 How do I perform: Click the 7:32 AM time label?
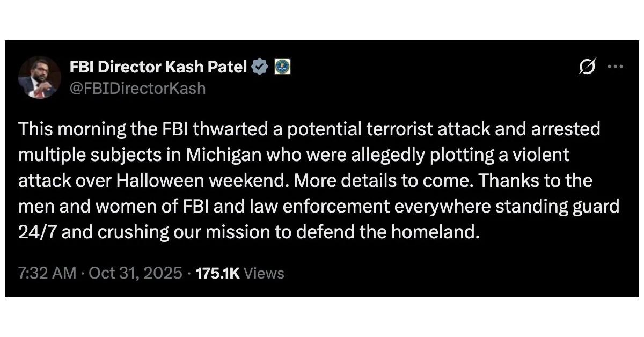click(47, 273)
